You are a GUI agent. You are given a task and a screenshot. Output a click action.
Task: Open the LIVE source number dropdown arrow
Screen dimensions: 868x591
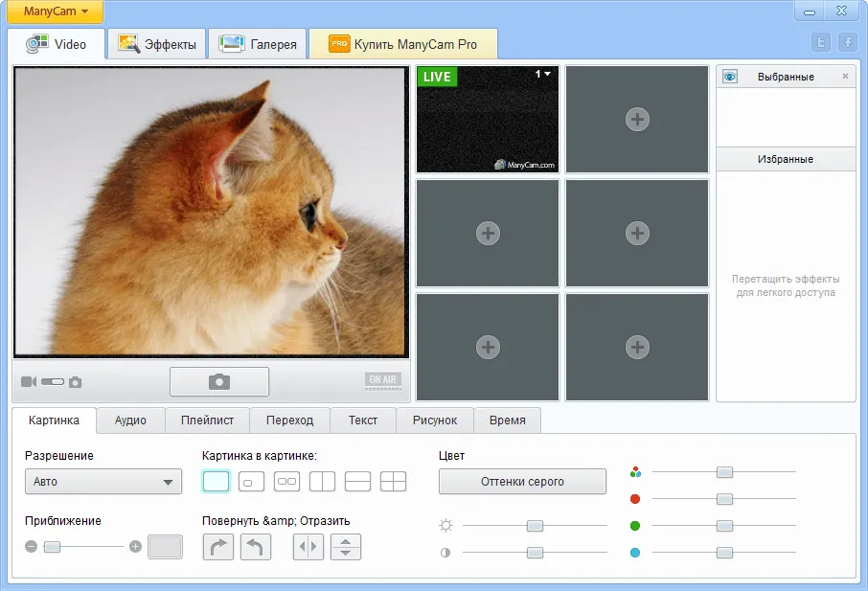pos(547,74)
